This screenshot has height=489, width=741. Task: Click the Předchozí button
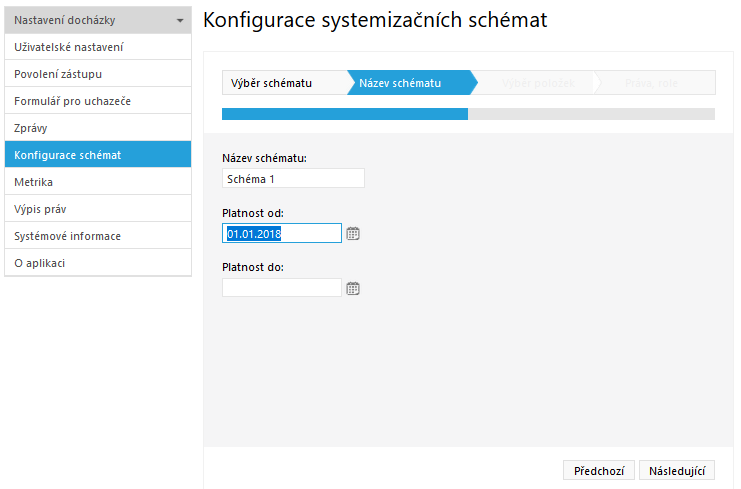tap(599, 471)
